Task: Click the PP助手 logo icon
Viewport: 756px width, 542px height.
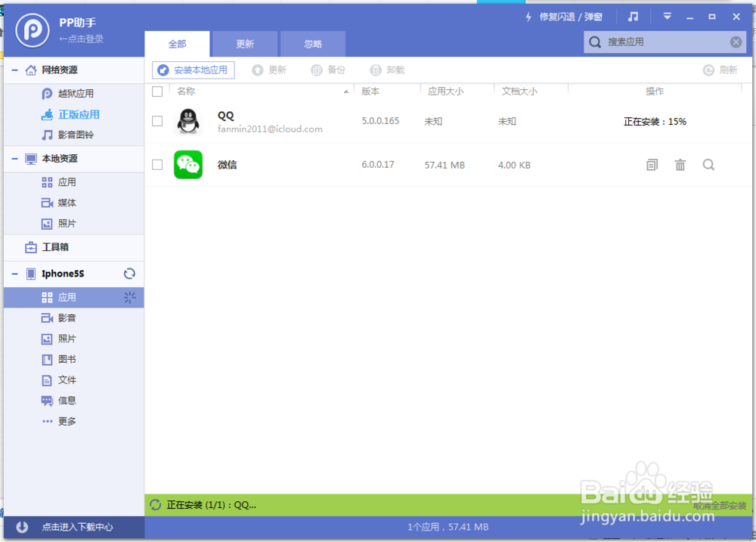Action: point(33,30)
